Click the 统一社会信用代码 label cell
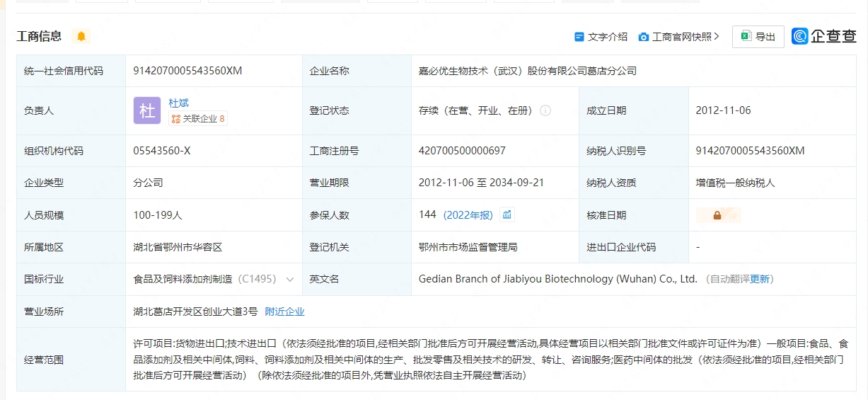Screen dimensions: 868x400 pyautogui.click(x=71, y=71)
